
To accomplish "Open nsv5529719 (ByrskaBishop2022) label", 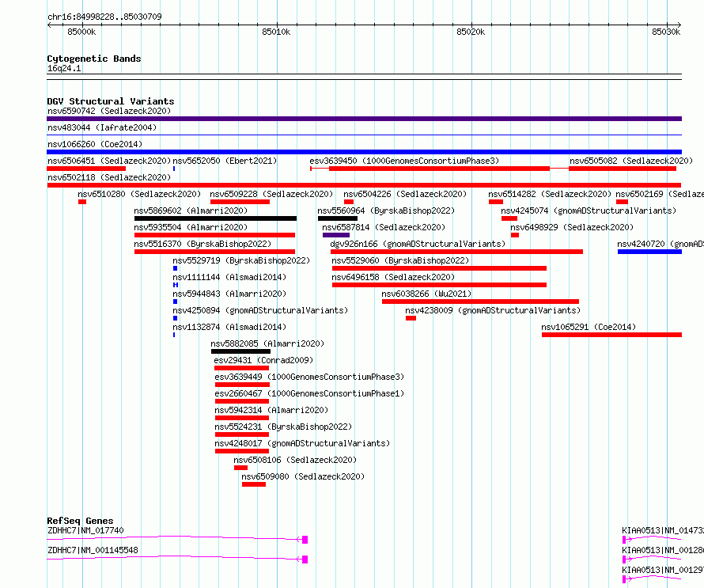I will click(241, 260).
